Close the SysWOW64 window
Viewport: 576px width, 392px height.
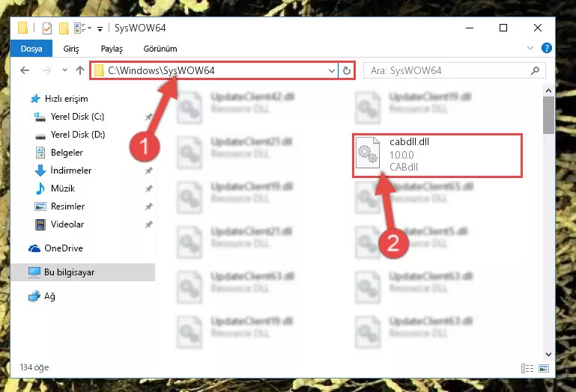538,28
